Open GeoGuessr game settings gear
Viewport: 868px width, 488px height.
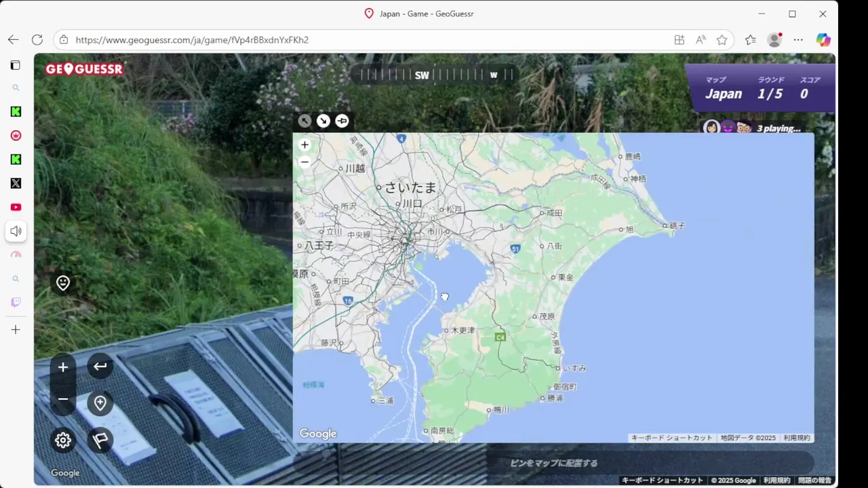point(63,441)
